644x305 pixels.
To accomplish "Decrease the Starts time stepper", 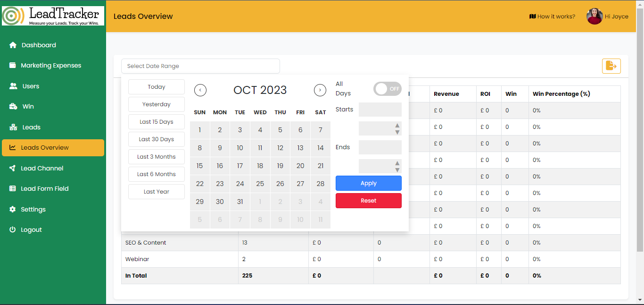I will coord(397,132).
